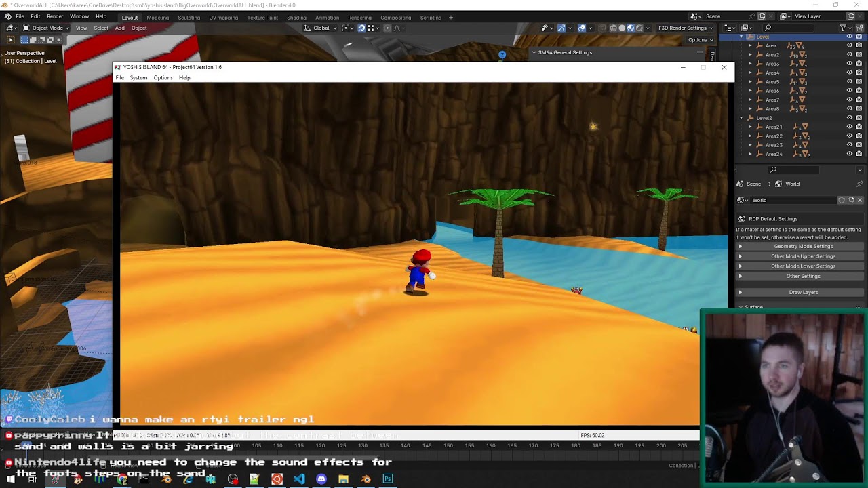This screenshot has height=488, width=868.
Task: Add a workspace with plus icon
Action: (451, 18)
